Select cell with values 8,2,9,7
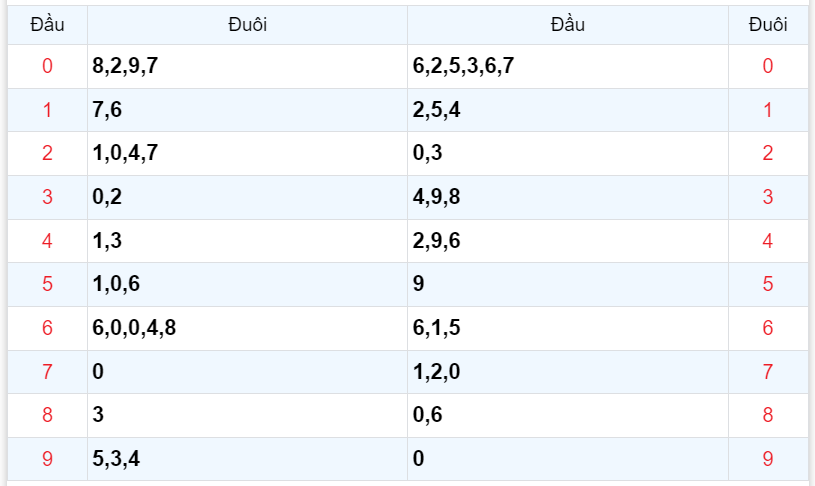 (x=125, y=67)
